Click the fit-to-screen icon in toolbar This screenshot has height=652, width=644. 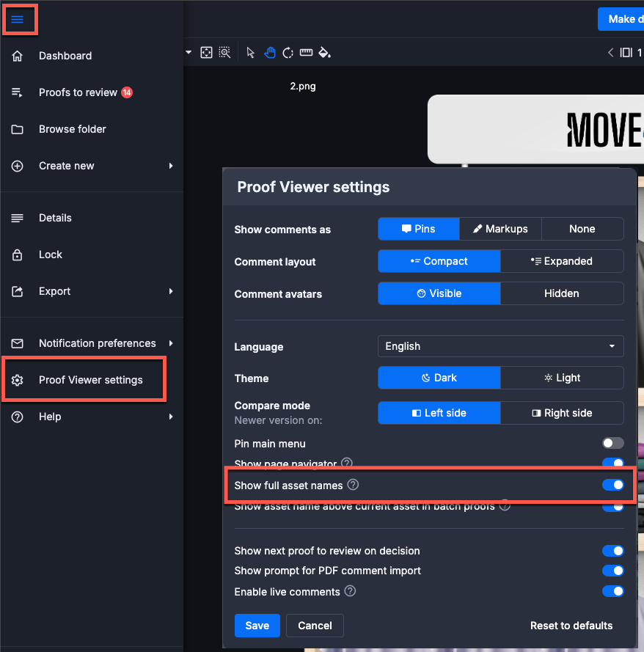[206, 53]
